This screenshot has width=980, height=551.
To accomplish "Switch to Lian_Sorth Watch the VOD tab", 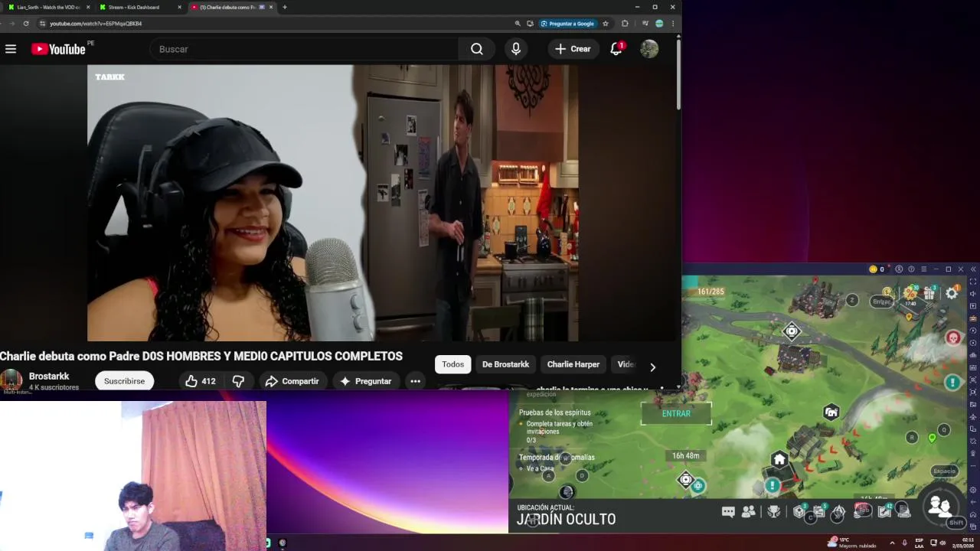I will [47, 7].
